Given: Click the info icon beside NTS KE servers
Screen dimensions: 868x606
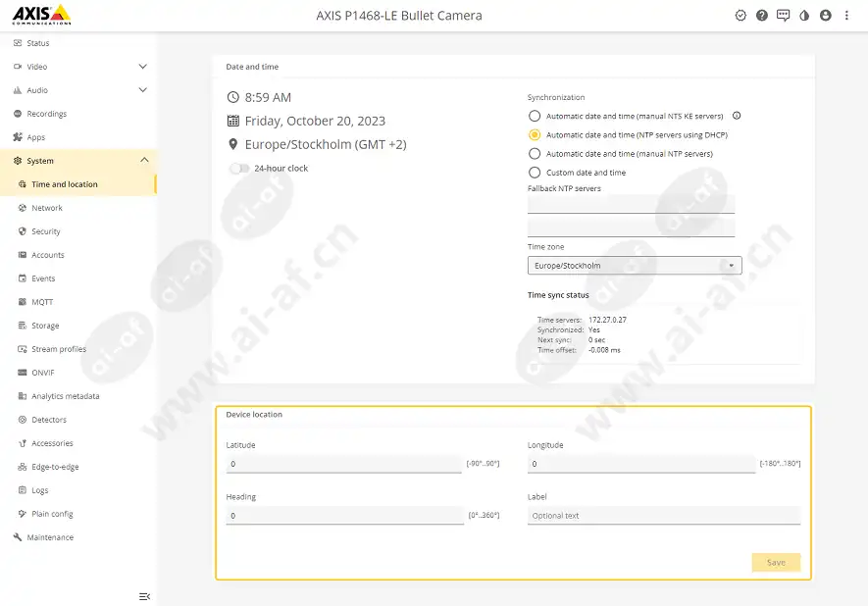Looking at the screenshot, I should click(737, 116).
